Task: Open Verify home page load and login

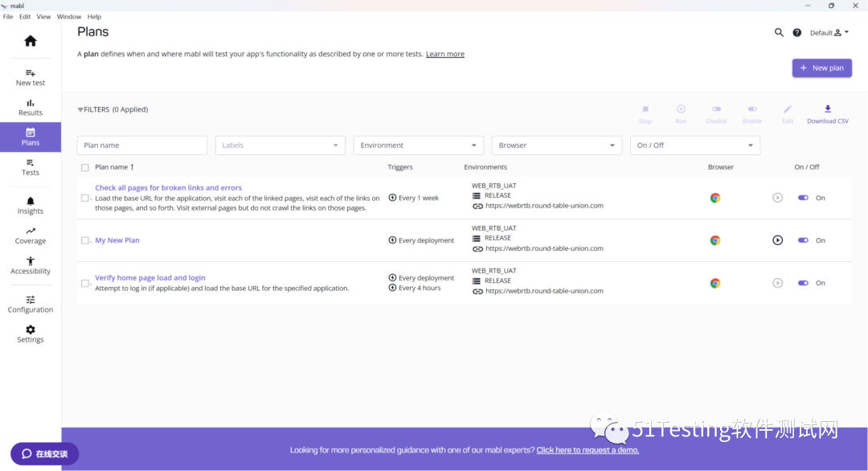Action: click(150, 278)
